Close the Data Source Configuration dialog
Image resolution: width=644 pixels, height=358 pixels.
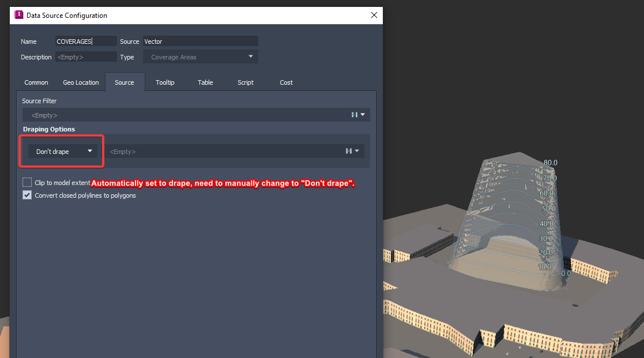pyautogui.click(x=374, y=15)
